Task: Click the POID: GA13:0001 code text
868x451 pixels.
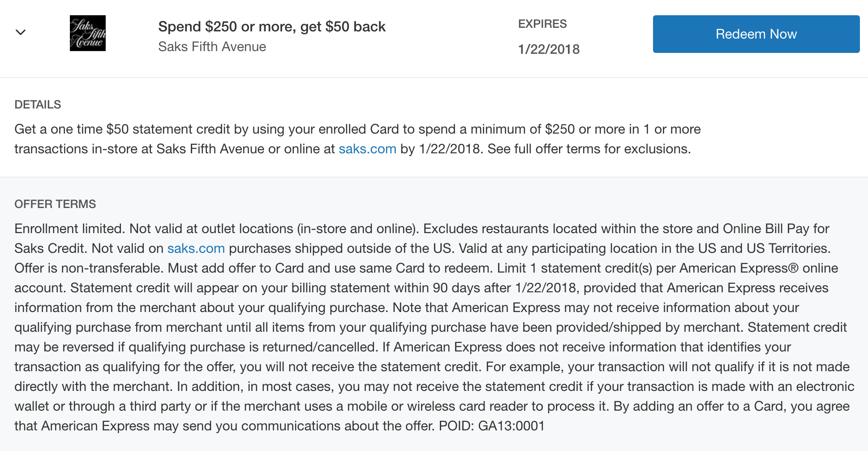Action: pos(492,426)
